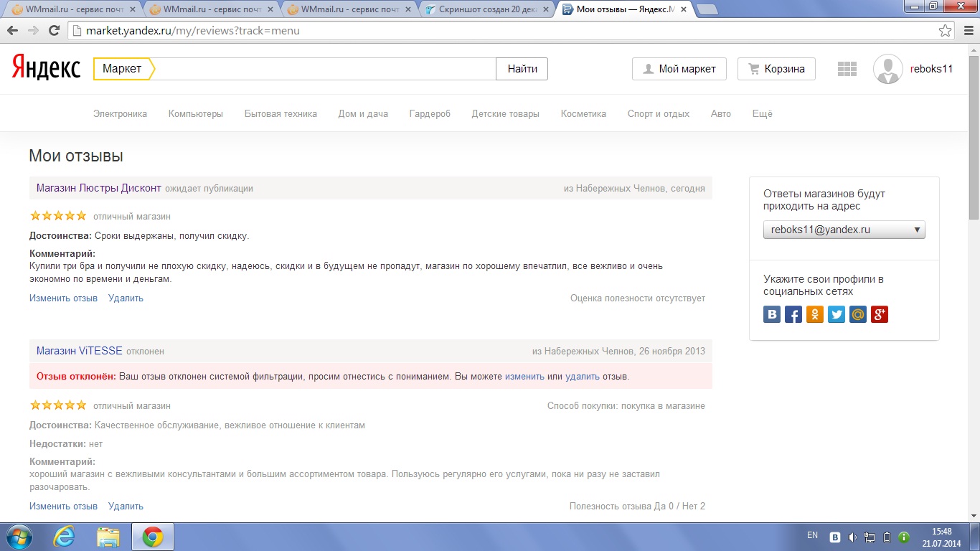Switch to the third WMmail.ru browser tab
Image resolution: width=980 pixels, height=551 pixels.
(350, 10)
